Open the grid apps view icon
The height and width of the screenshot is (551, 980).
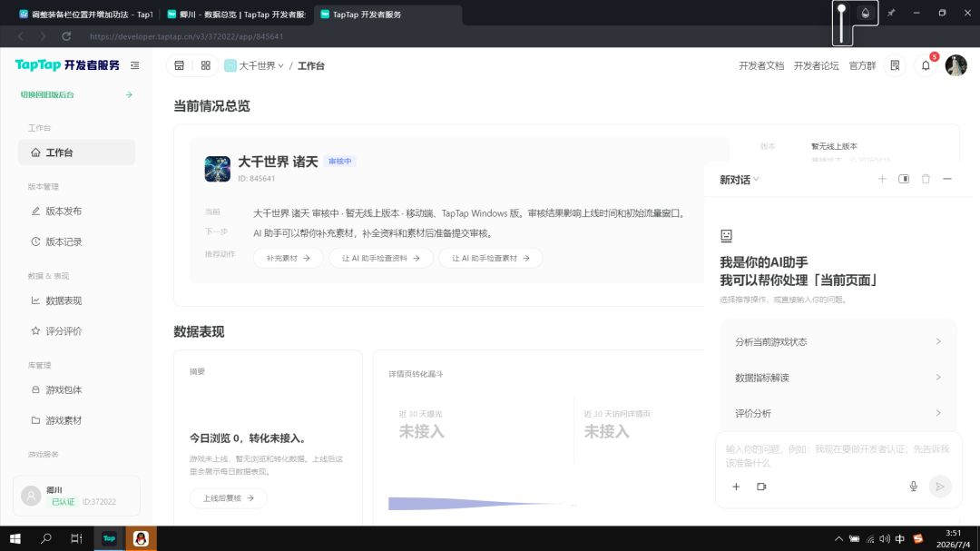click(x=206, y=65)
